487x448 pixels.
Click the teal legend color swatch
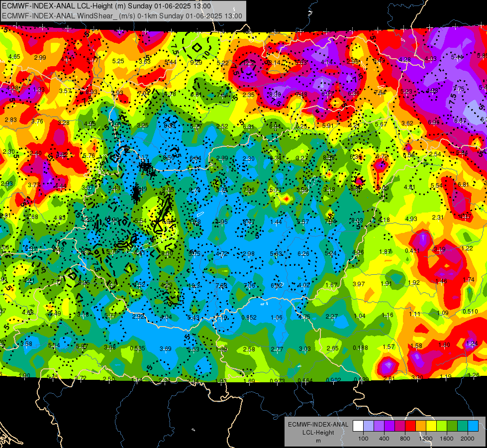click(x=463, y=426)
